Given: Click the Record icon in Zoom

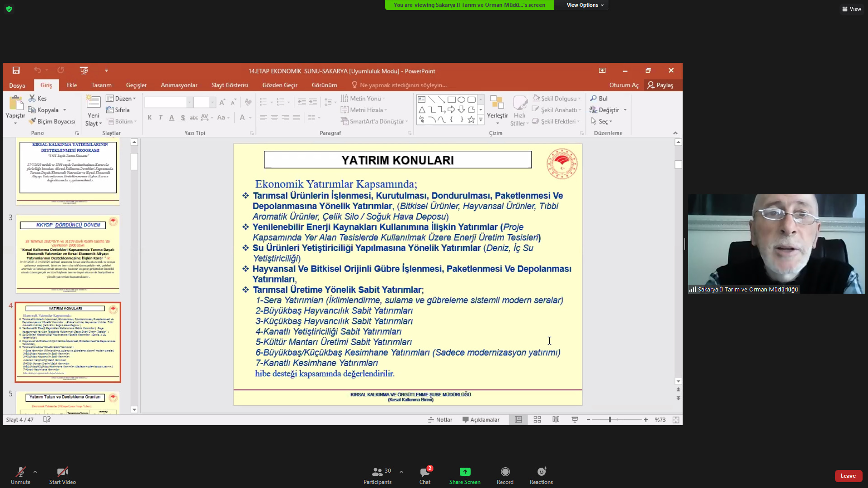Looking at the screenshot, I should [x=505, y=472].
